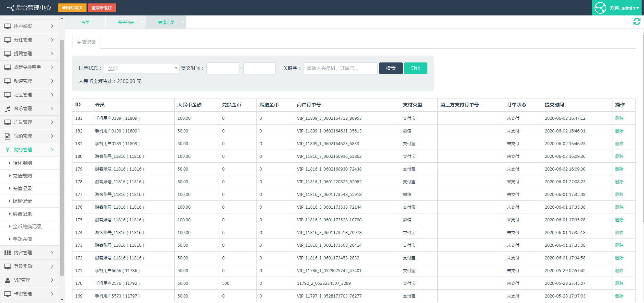Switch to the 圈子列表 tab
This screenshot has height=303, width=644.
126,22
